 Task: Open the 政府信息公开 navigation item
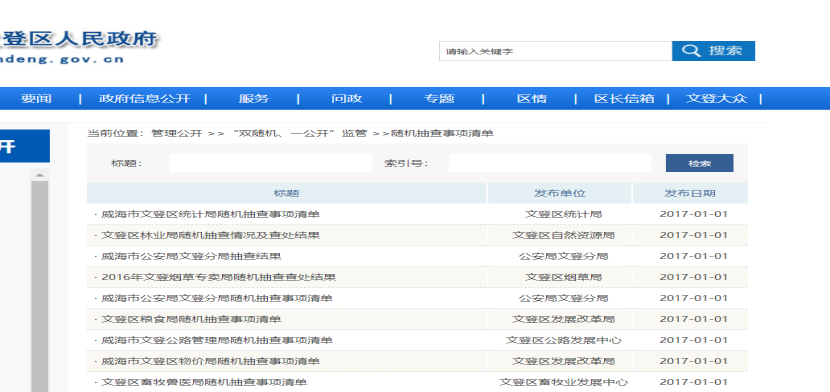coord(145,98)
